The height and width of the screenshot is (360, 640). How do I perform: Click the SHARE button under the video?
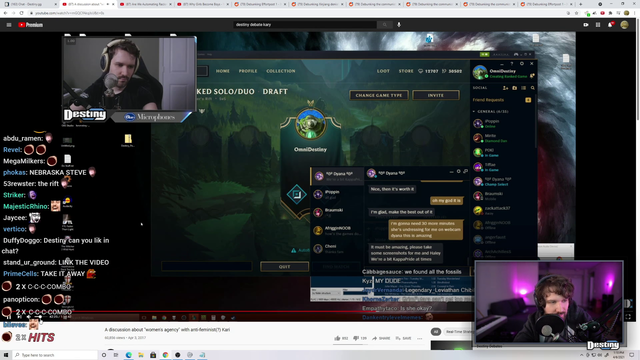(381, 338)
